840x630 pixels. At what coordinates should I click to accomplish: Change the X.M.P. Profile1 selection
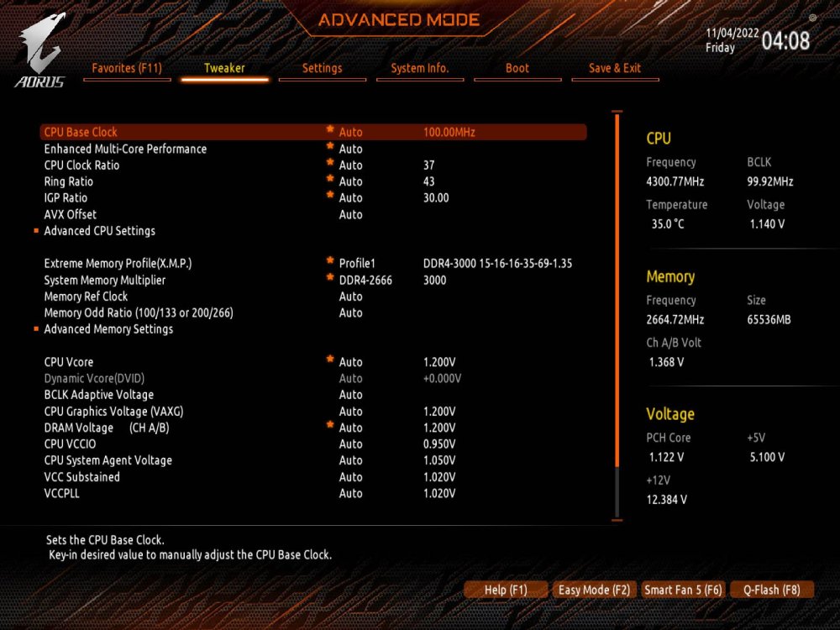point(357,264)
